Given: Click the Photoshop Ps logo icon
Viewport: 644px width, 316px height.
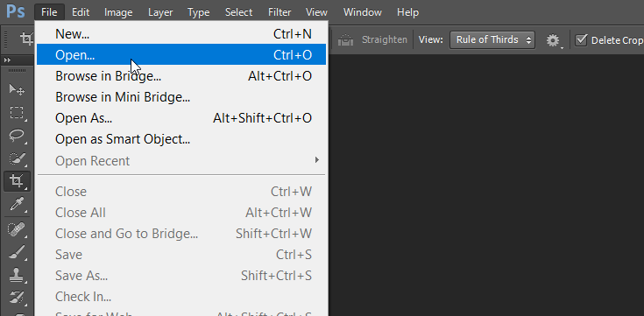Looking at the screenshot, I should 16,12.
